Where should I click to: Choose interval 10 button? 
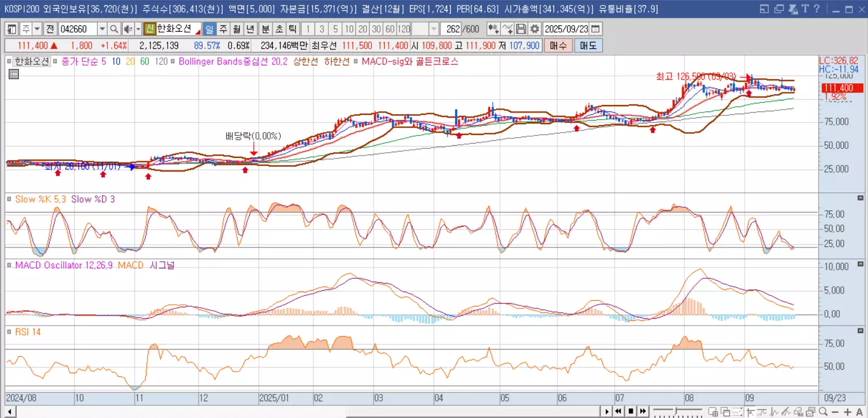[x=349, y=29]
